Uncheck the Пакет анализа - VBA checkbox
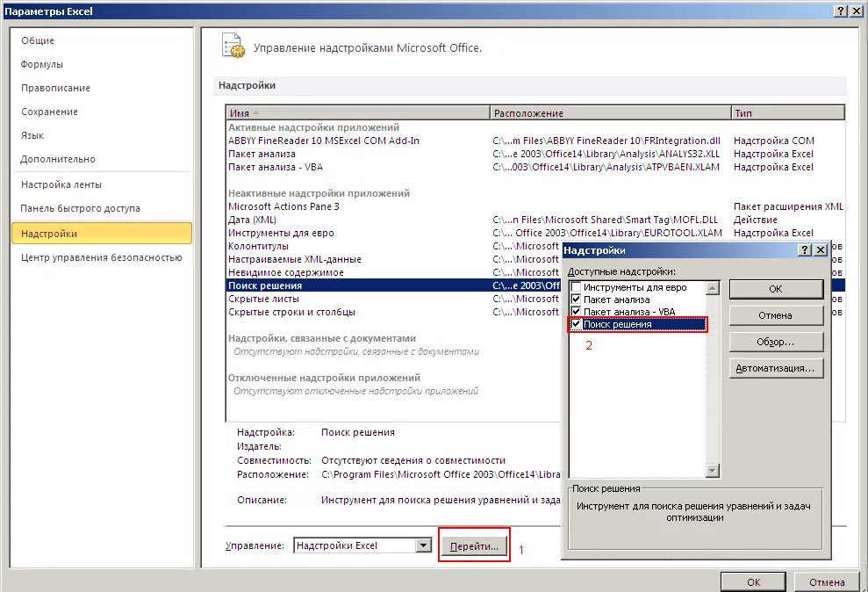The height and width of the screenshot is (592, 868). coord(577,312)
